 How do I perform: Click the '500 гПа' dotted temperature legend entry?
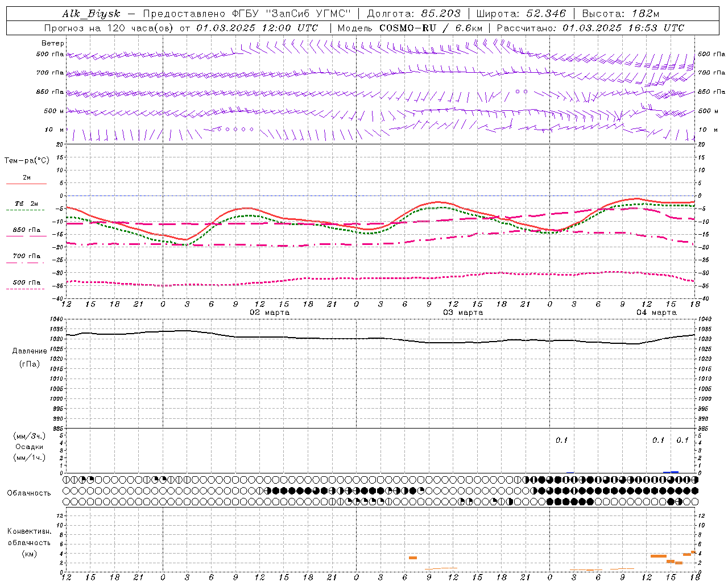coord(27,282)
